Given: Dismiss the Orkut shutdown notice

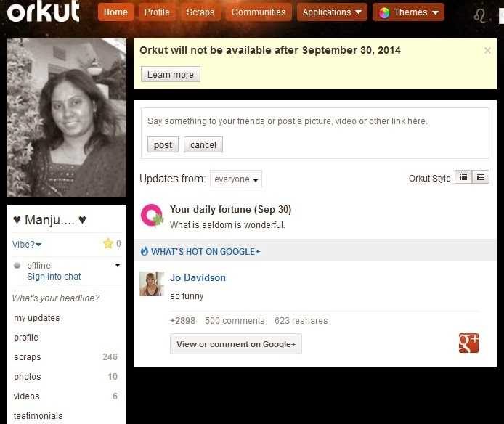Looking at the screenshot, I should pyautogui.click(x=487, y=51).
